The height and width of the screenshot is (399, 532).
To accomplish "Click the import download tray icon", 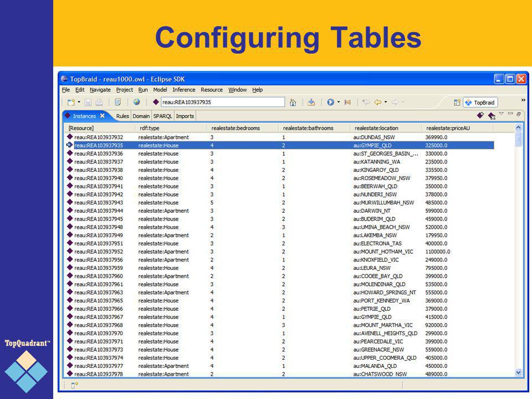I will [311, 103].
